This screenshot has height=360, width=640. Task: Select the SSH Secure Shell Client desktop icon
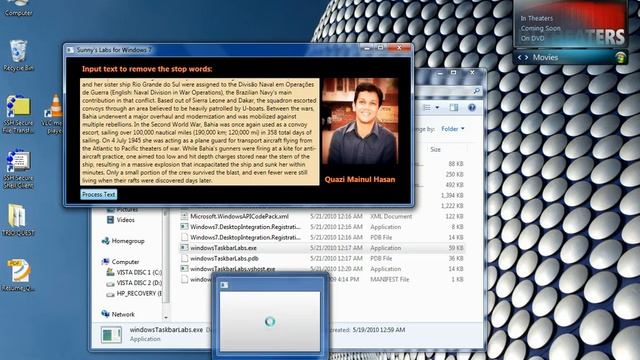click(18, 169)
